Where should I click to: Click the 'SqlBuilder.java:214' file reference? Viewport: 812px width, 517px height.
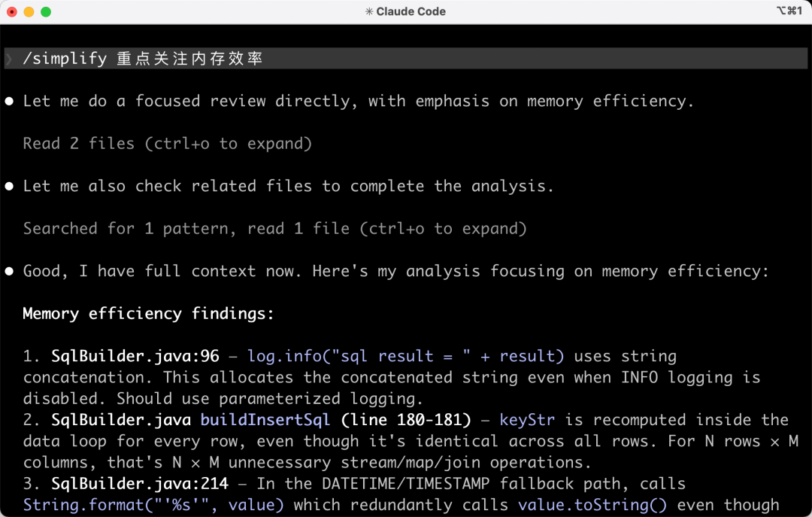(x=140, y=484)
